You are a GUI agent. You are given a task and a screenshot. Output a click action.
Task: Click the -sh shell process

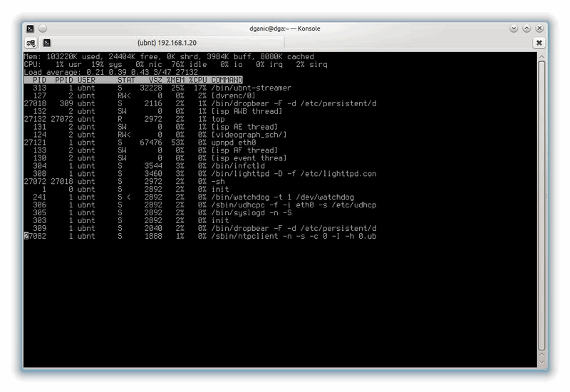218,182
